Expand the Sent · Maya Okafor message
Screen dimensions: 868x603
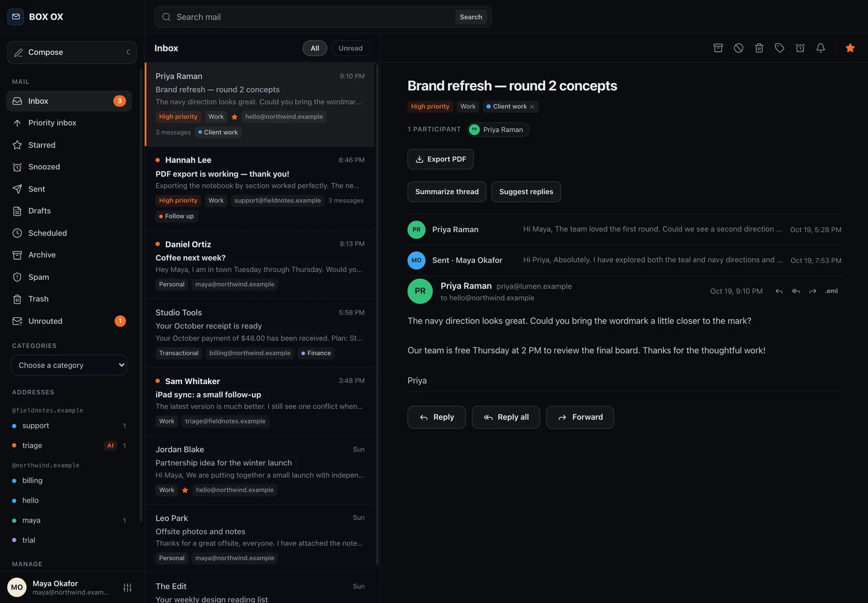click(624, 260)
